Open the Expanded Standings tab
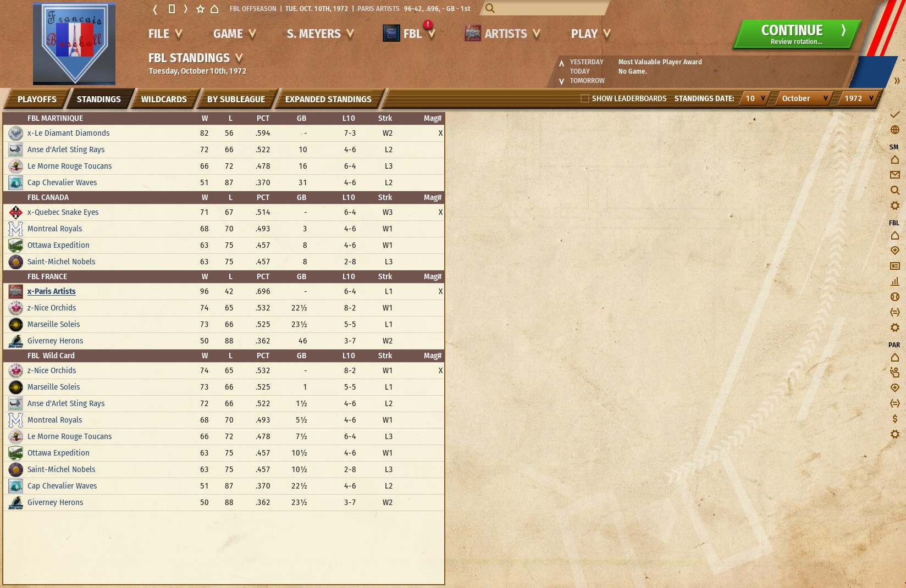Viewport: 906px width, 588px height. [x=328, y=99]
